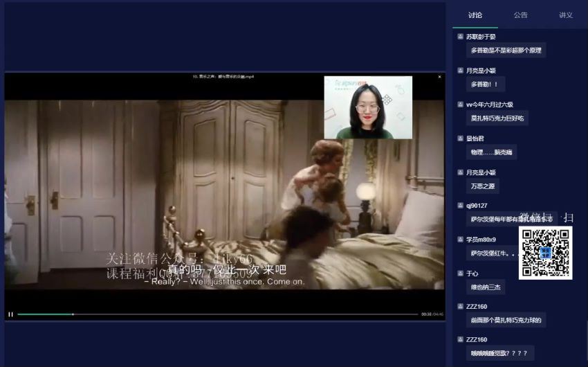
Task: Click message 莫扎特巧克力巨好吃
Action: click(x=497, y=118)
